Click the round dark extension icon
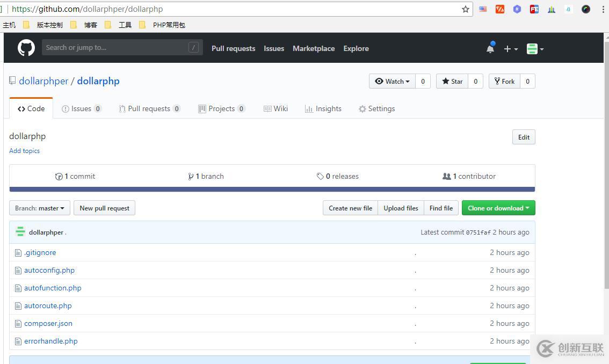 (586, 9)
